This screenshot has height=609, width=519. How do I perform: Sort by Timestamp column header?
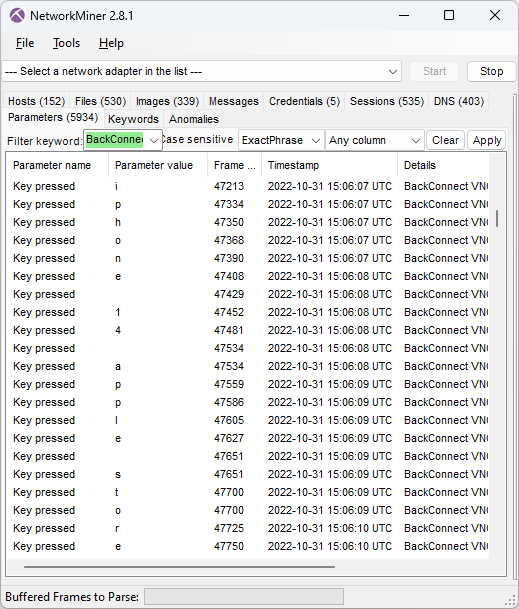pyautogui.click(x=329, y=165)
